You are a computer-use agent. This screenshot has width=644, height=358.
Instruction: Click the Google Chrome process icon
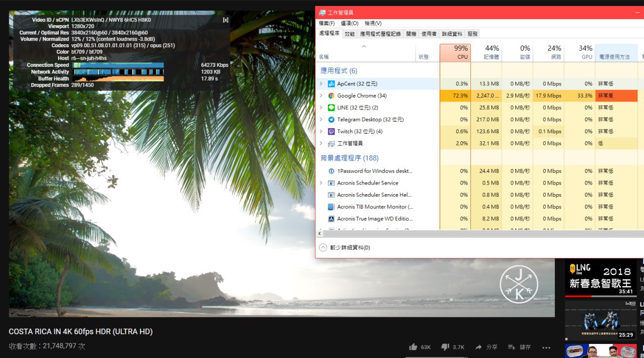tap(331, 96)
